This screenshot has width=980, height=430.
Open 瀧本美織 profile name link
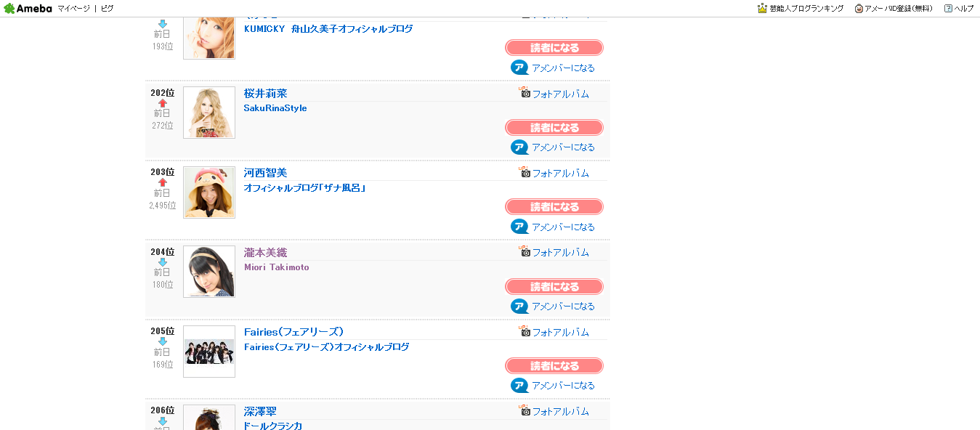point(266,252)
